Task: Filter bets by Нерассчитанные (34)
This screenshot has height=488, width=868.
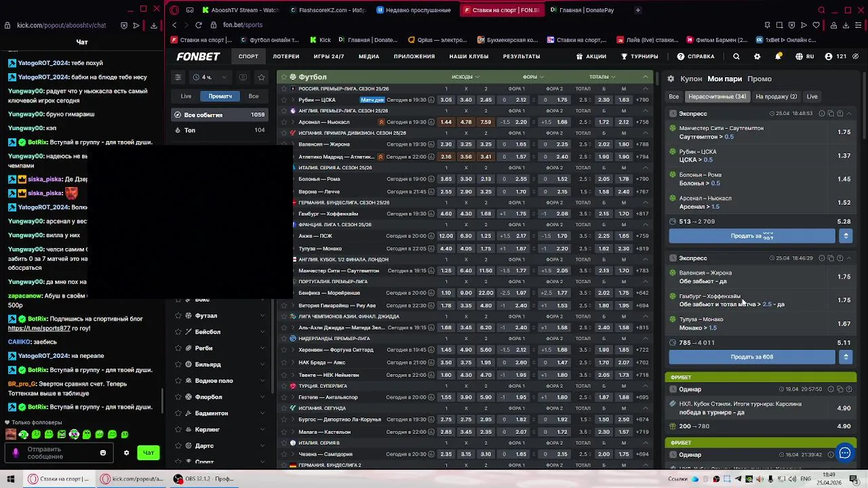Action: 717,97
